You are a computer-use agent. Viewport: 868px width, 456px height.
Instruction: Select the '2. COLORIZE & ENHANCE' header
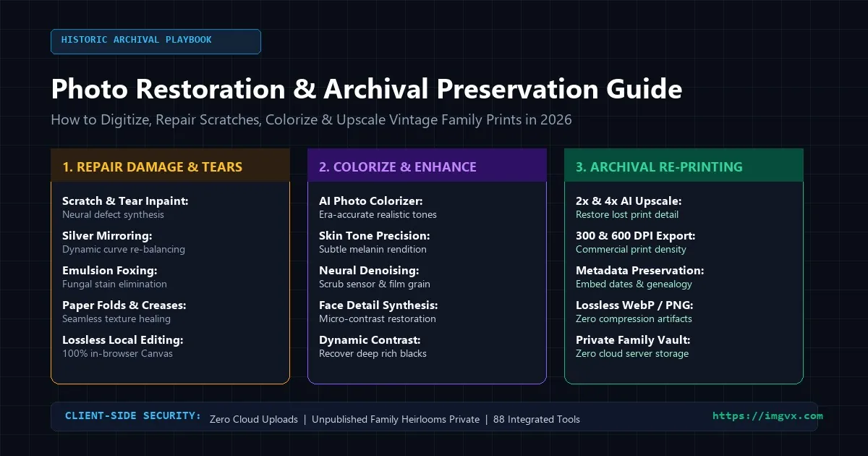427,166
